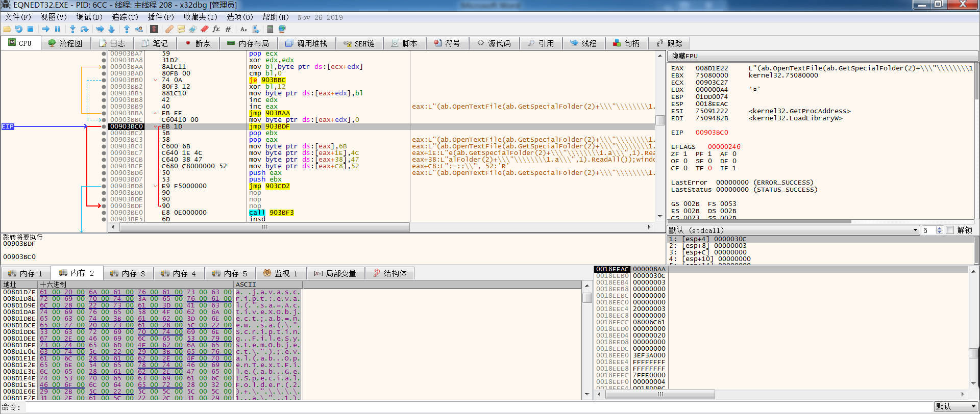This screenshot has width=980, height=414.
Task: Click the disassembly horizontal scrollbar thumb
Action: pos(264,227)
